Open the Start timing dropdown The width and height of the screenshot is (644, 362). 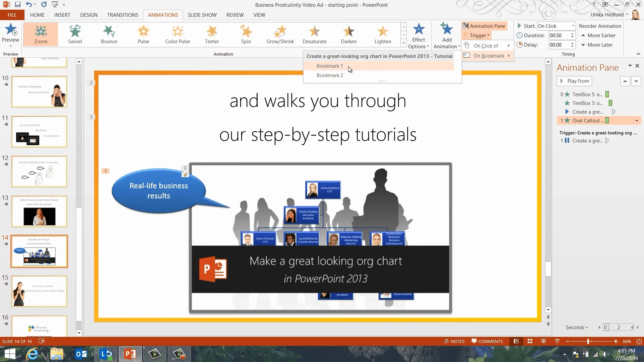tap(573, 26)
